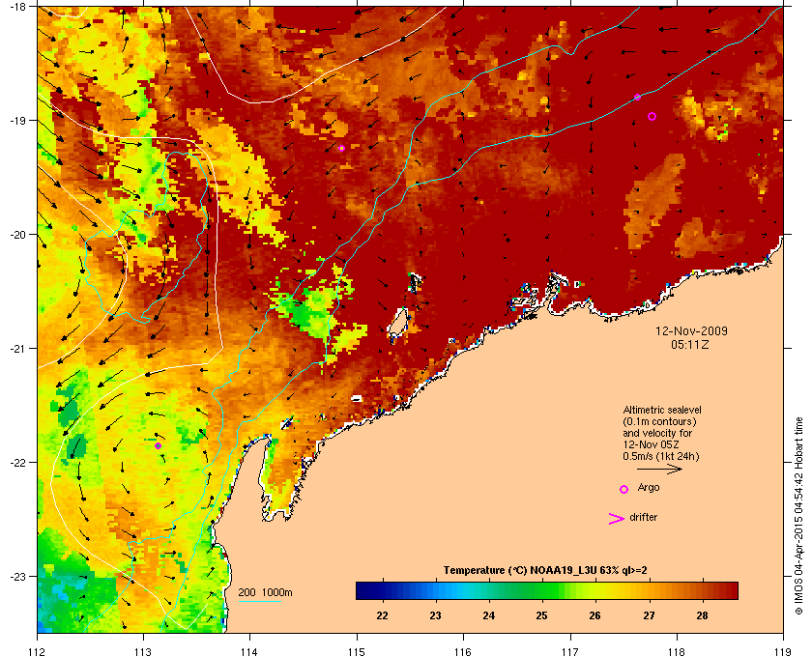Click the cyan isobath line sample under '200 1000m'
Screen dimensions: 812x657
pyautogui.click(x=259, y=602)
